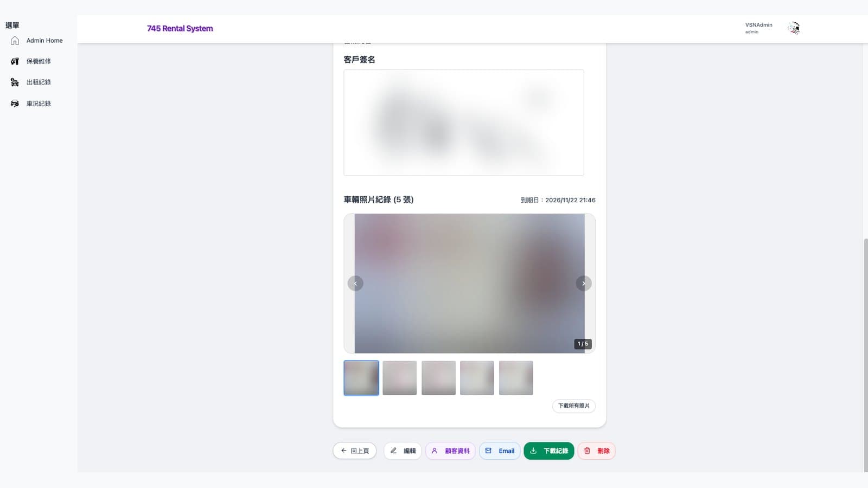
Task: Click the 保養維修 wrench icon
Action: coord(15,61)
